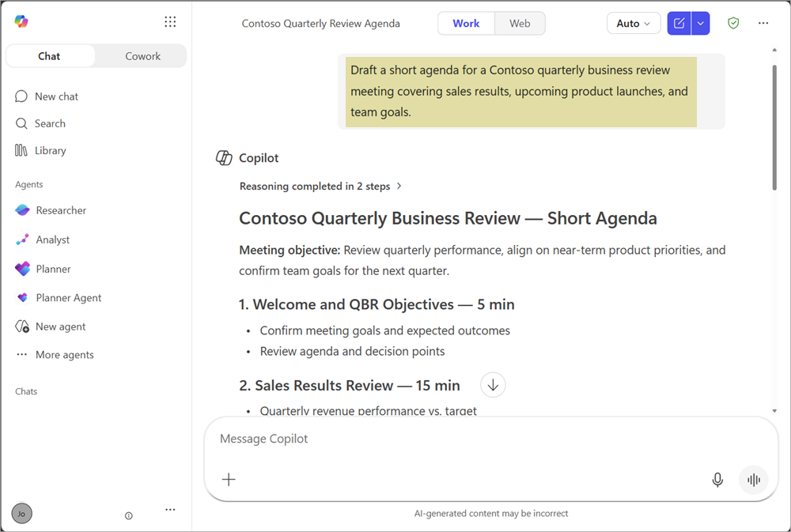791x532 pixels.
Task: Show More agents list
Action: [55, 355]
